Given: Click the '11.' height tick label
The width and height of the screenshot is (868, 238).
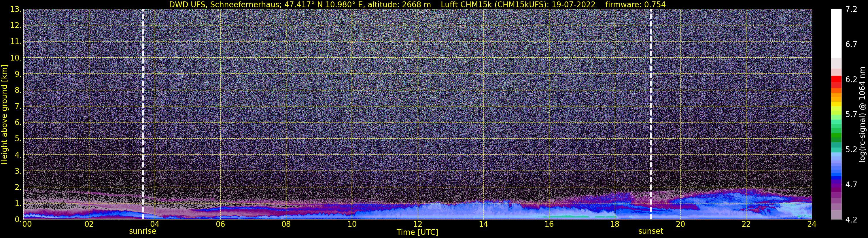Looking at the screenshot, I should 16,41.
